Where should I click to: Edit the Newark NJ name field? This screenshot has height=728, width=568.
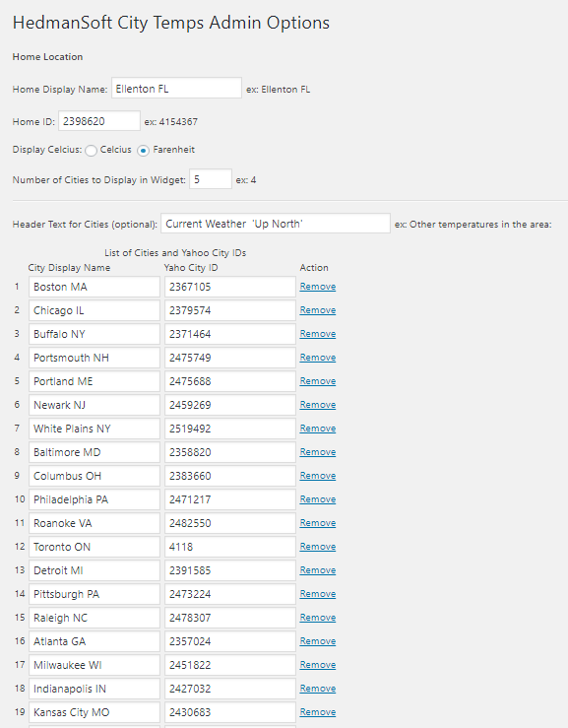click(x=95, y=405)
